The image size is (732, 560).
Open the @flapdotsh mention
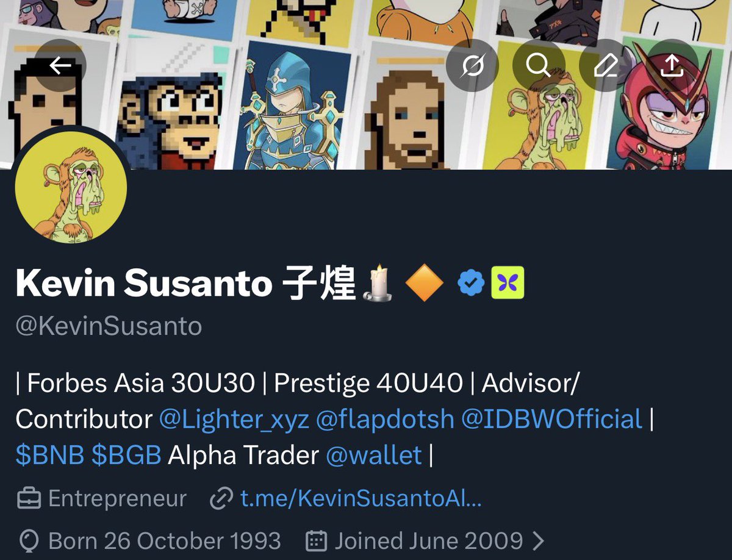click(x=385, y=420)
